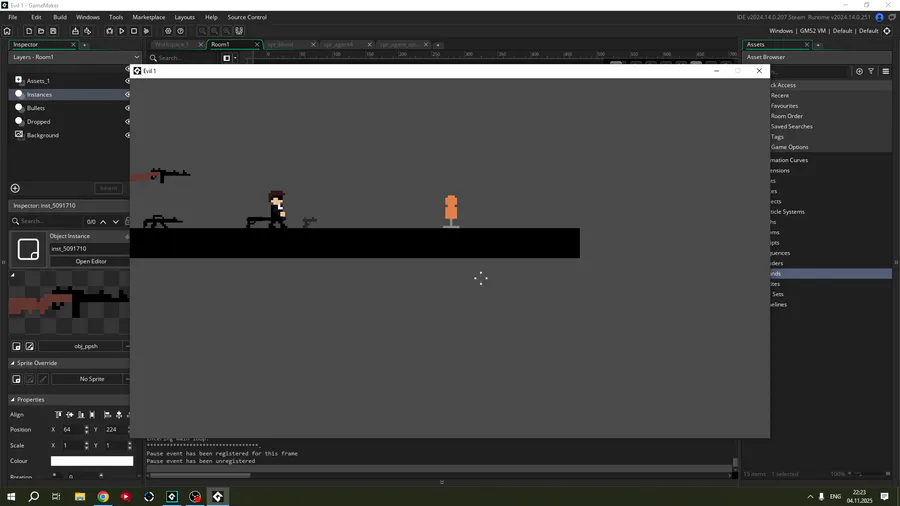Open the Edit menu

coord(36,17)
